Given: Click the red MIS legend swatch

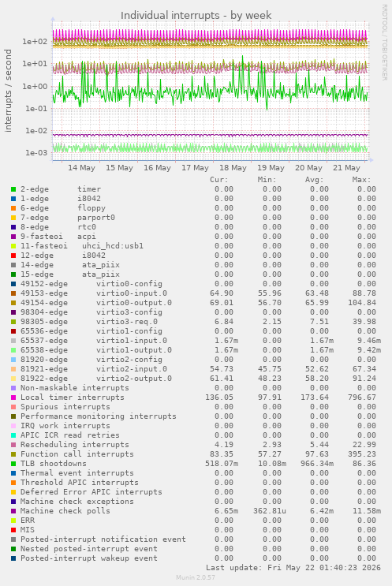Looking at the screenshot, I should tap(13, 530).
